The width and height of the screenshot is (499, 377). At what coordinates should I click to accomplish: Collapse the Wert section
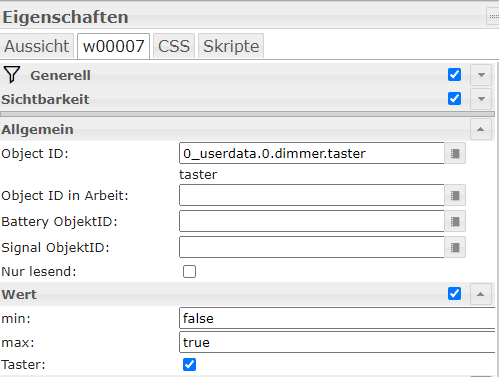(481, 294)
